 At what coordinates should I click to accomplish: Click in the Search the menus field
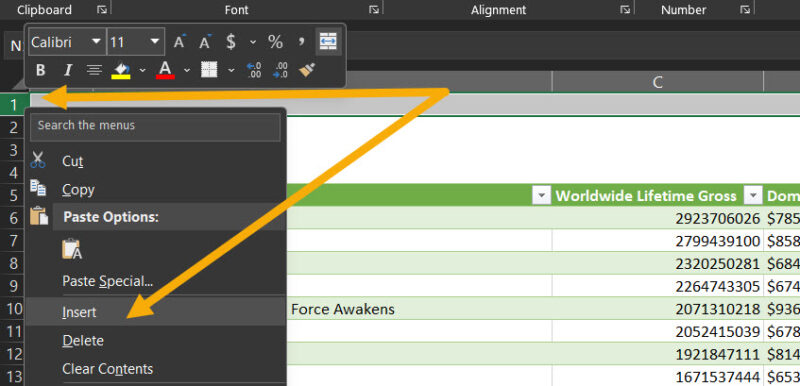155,126
